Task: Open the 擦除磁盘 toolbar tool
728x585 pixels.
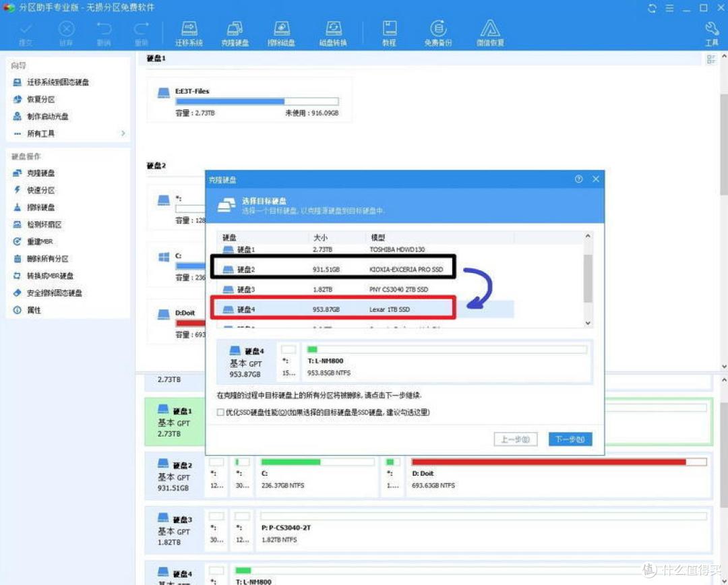Action: [x=281, y=32]
